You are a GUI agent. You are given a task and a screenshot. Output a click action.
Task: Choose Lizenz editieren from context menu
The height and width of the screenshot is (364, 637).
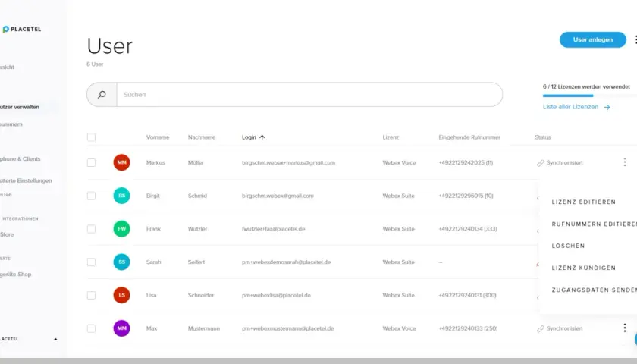click(583, 202)
